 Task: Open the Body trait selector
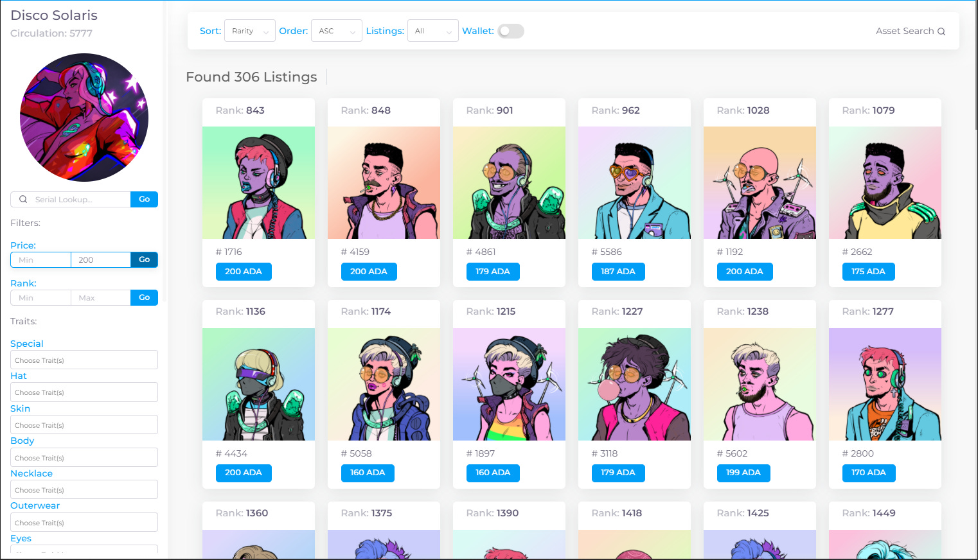pyautogui.click(x=84, y=457)
